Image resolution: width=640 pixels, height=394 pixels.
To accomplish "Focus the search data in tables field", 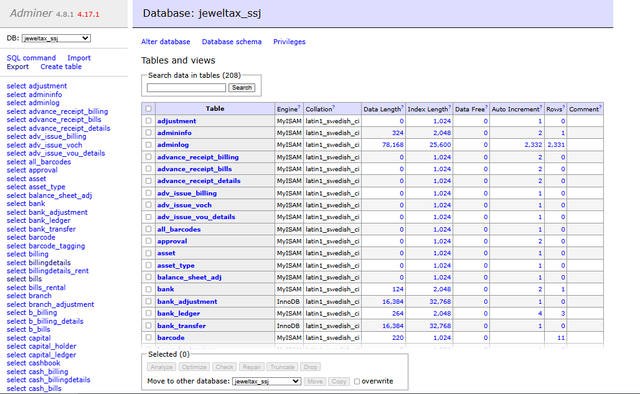I will point(186,87).
